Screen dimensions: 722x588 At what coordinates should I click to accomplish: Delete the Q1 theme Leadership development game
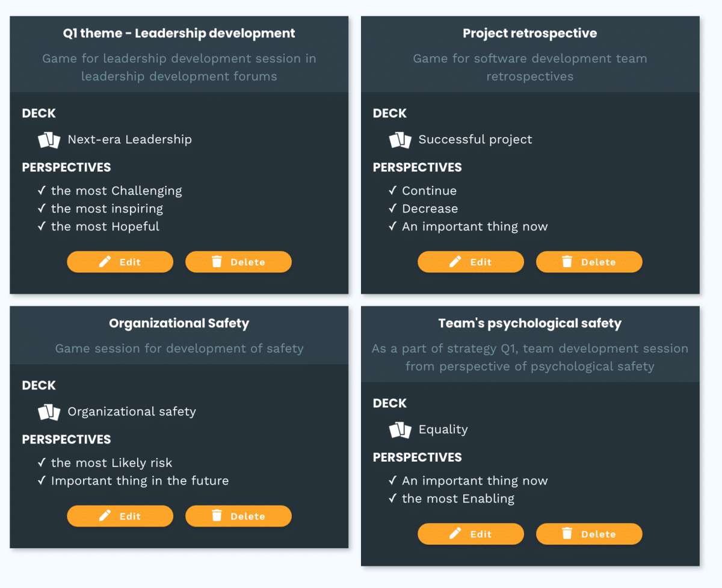[238, 262]
